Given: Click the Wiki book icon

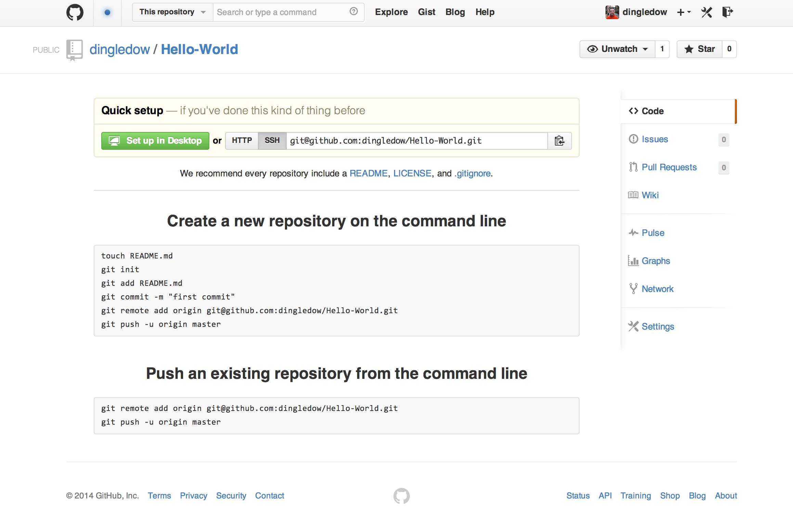Looking at the screenshot, I should pos(633,195).
